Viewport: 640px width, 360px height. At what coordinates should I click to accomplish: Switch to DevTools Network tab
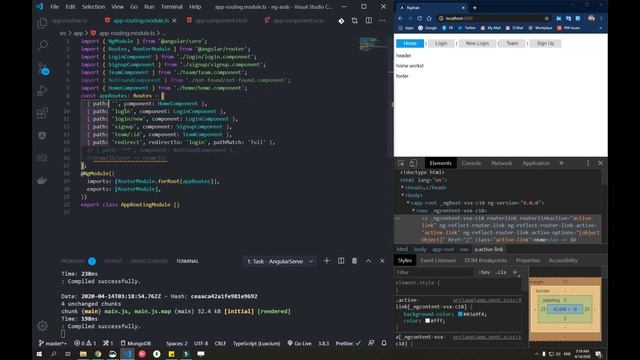(502, 163)
